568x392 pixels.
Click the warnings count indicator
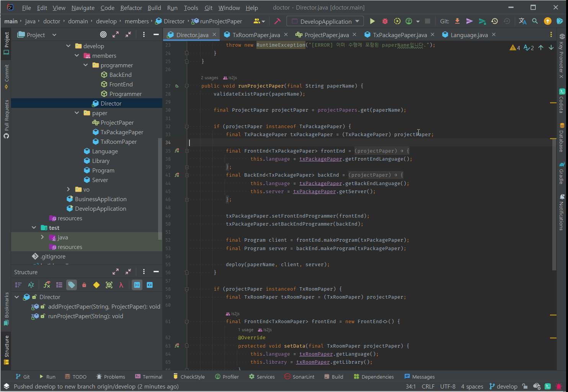(x=515, y=47)
